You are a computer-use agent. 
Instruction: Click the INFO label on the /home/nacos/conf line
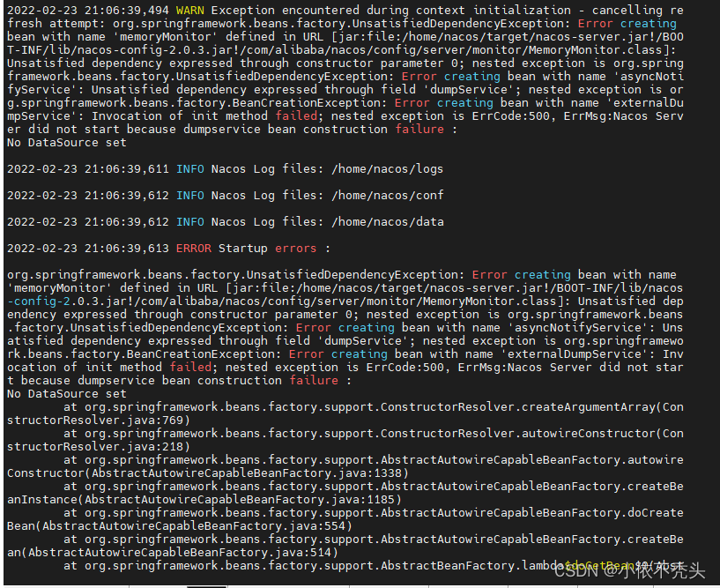[x=190, y=195]
